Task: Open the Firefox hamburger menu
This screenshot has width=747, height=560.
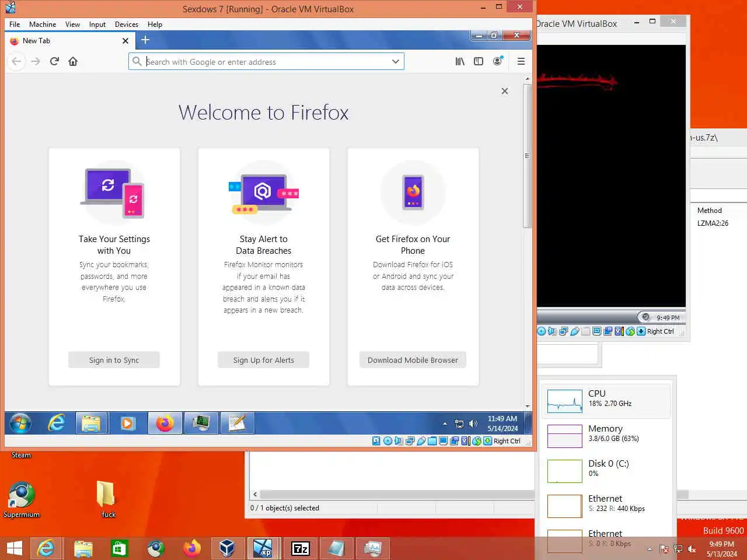Action: click(521, 61)
